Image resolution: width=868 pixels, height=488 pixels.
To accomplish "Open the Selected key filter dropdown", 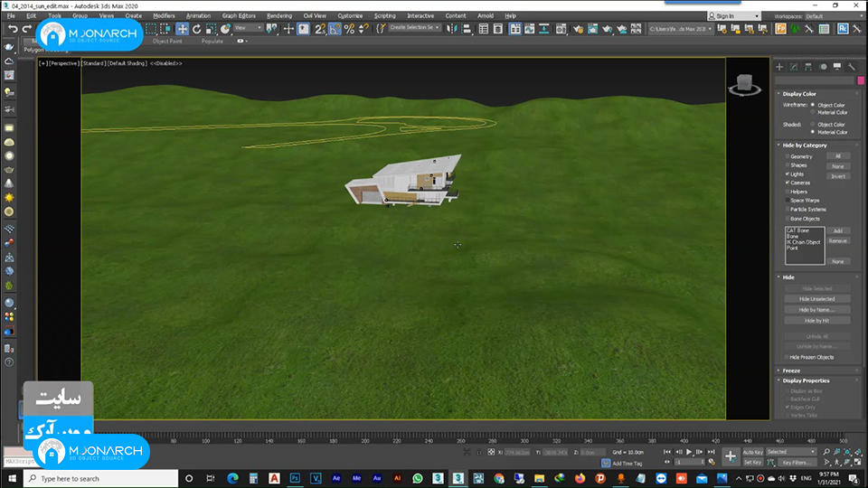I will pyautogui.click(x=791, y=452).
